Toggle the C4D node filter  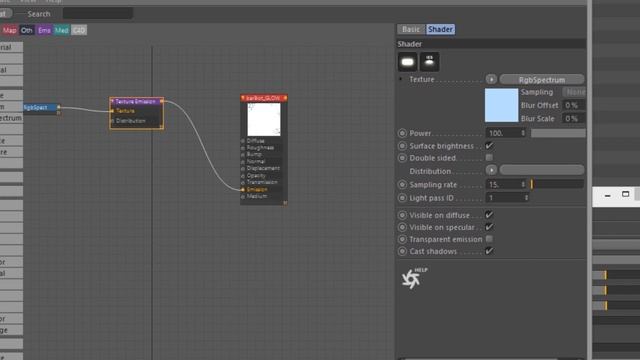[x=79, y=30]
